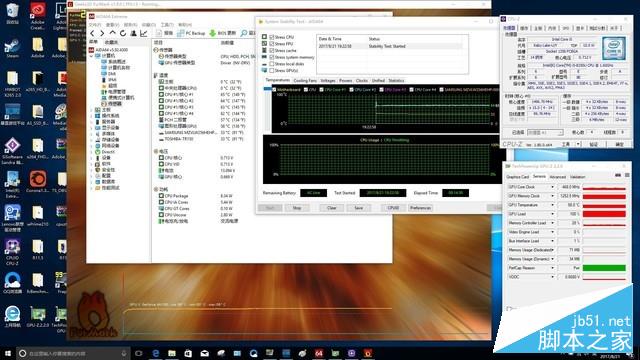Open the Graphics Card tab in GPU-Z
This screenshot has height=360, width=640.
518,177
